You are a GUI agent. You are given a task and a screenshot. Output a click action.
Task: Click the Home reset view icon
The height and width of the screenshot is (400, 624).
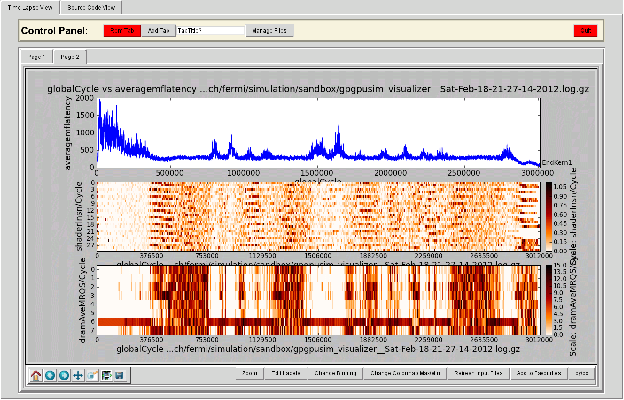(37, 375)
